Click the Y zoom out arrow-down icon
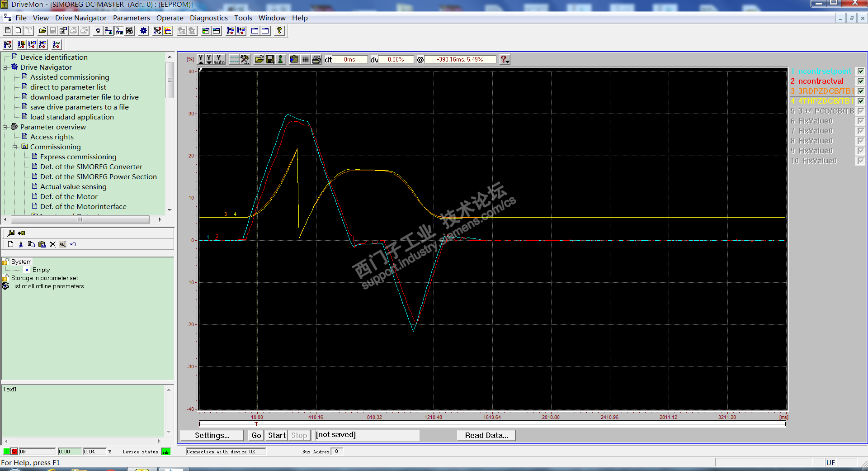The width and height of the screenshot is (868, 471). pos(209,59)
